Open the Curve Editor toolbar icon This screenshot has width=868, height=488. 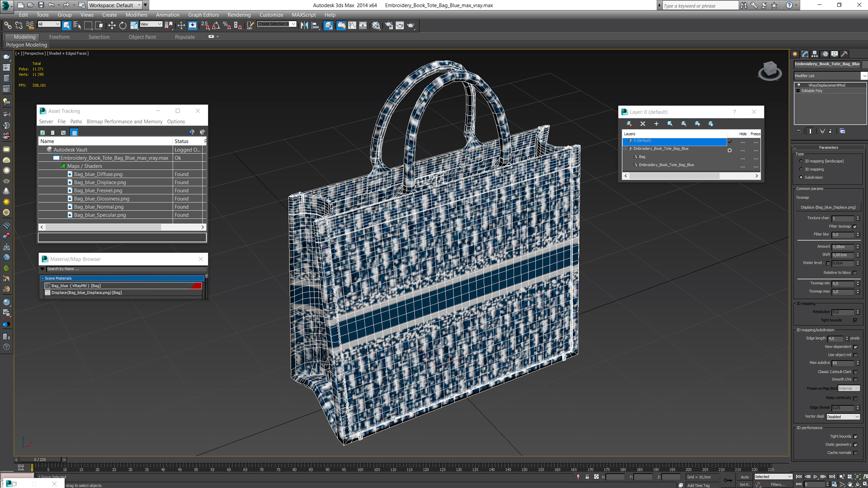pyautogui.click(x=352, y=25)
